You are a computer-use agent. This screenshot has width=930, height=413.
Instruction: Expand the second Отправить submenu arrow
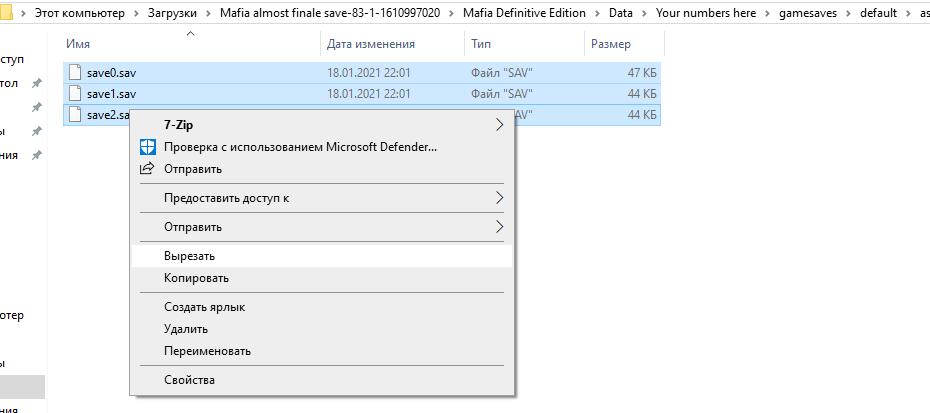pyautogui.click(x=500, y=227)
